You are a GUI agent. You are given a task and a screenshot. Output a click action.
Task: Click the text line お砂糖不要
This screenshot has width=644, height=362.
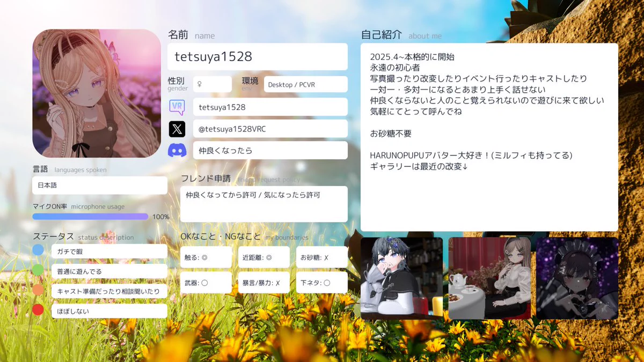click(x=391, y=133)
